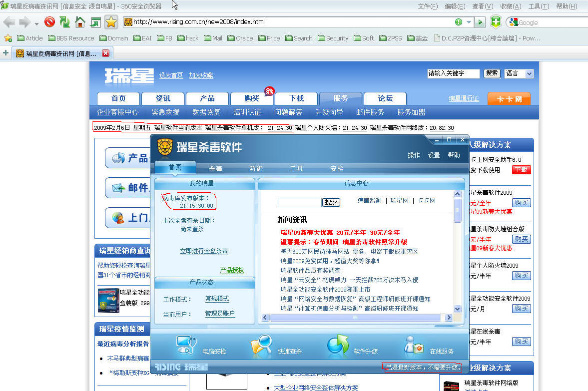Open the 工具 tab in Rising antivirus
The height and width of the screenshot is (391, 588).
(x=296, y=169)
